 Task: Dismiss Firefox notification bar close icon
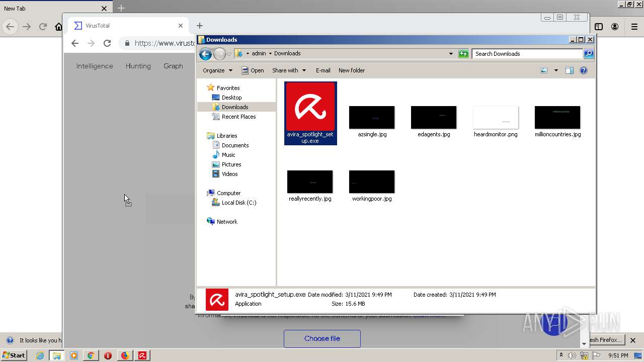tap(633, 340)
